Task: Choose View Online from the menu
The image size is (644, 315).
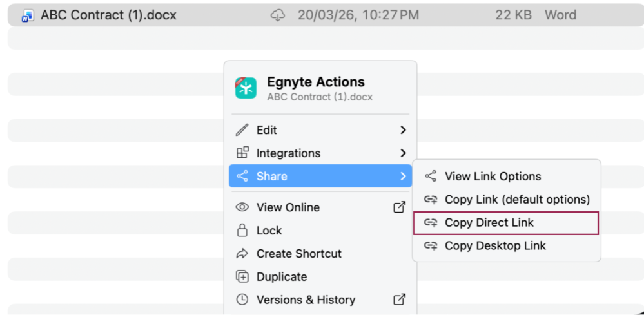Action: point(320,207)
